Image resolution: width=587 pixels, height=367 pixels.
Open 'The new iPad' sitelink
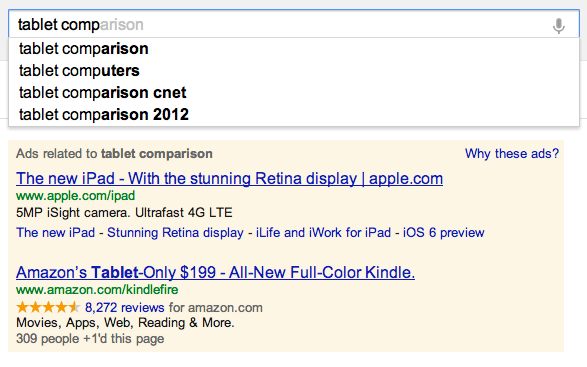coord(55,233)
